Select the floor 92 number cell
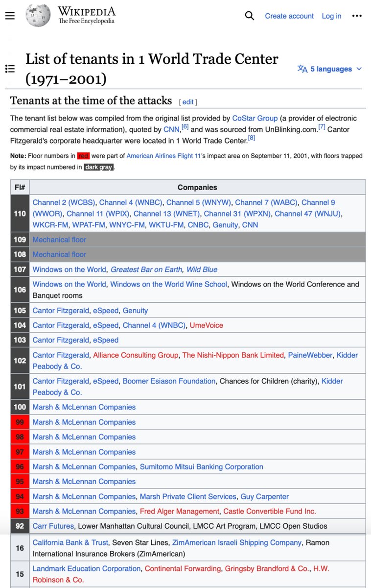The height and width of the screenshot is (588, 371). (x=20, y=526)
